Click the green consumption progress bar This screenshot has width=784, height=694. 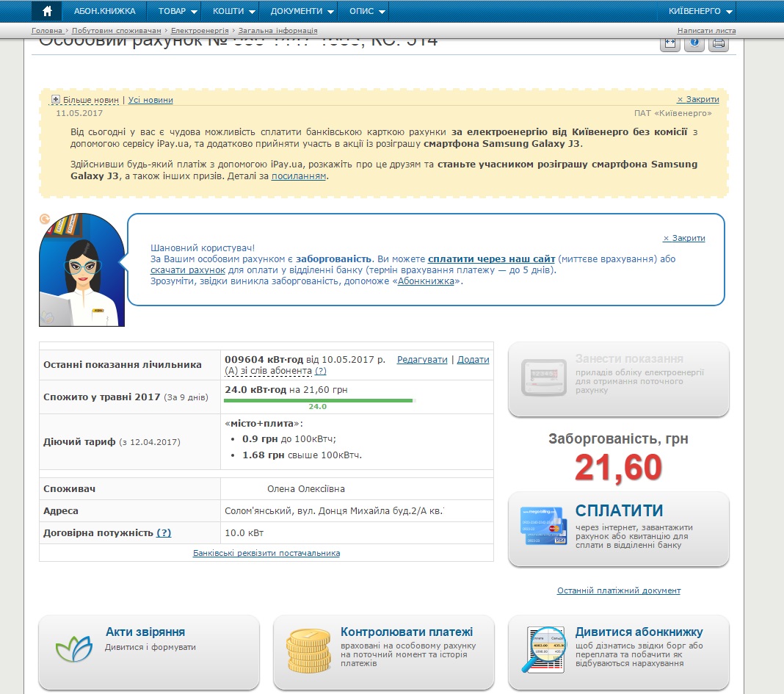pos(318,400)
